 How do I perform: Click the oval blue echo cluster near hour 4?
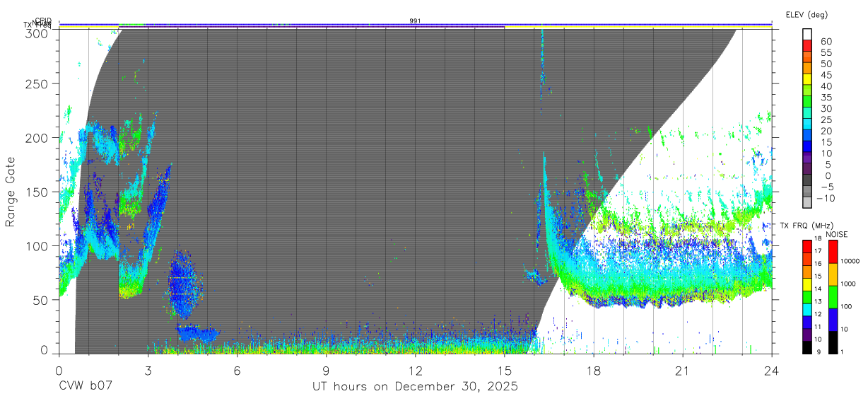[x=185, y=284]
